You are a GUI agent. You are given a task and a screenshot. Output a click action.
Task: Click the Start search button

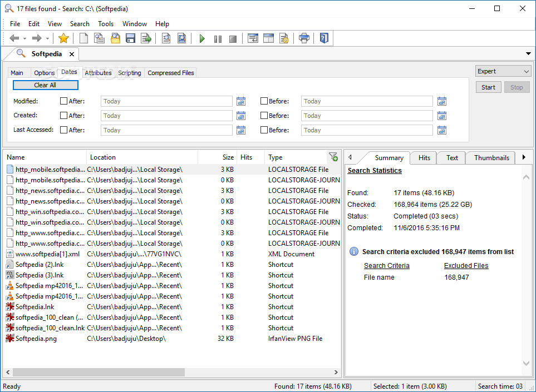pyautogui.click(x=489, y=87)
